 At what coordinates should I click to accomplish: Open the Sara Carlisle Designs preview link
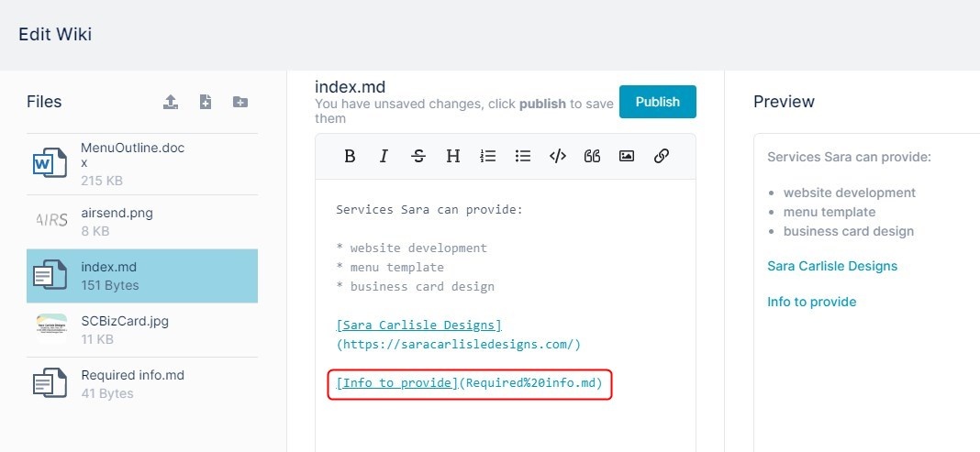click(832, 266)
